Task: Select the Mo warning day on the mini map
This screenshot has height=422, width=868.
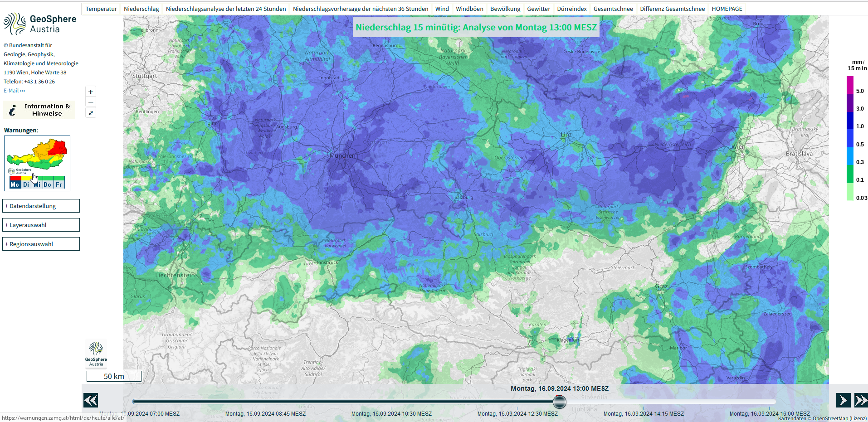Action: click(x=15, y=184)
